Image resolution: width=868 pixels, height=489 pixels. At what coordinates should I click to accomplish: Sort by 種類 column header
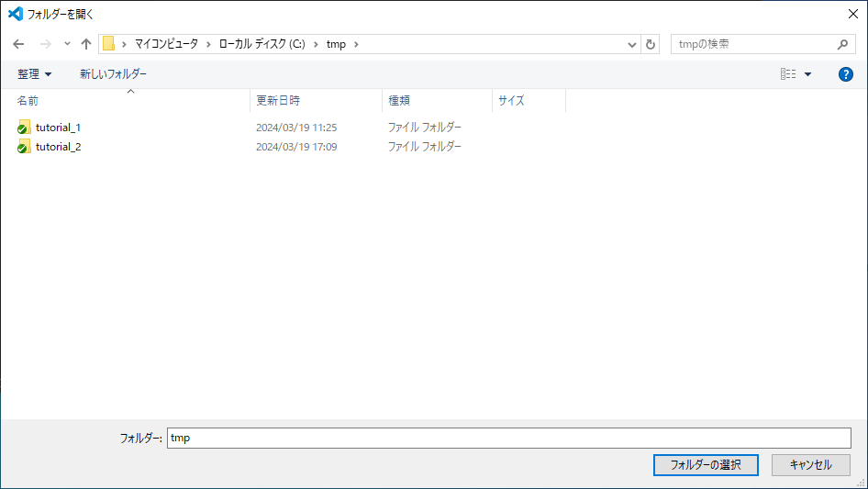tap(399, 101)
